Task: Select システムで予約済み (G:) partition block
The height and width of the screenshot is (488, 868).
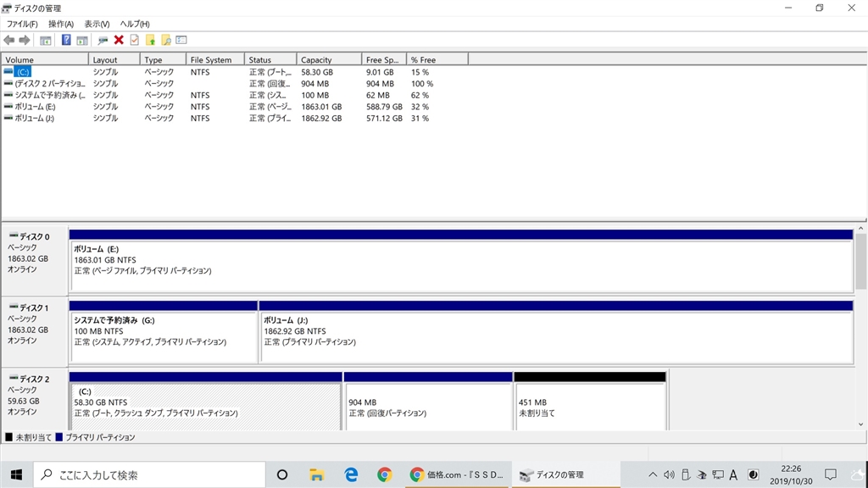Action: coord(164,331)
